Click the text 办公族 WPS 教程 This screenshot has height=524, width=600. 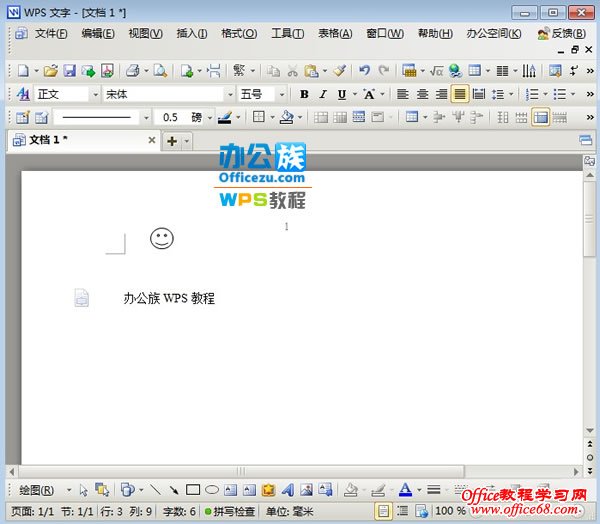[169, 298]
